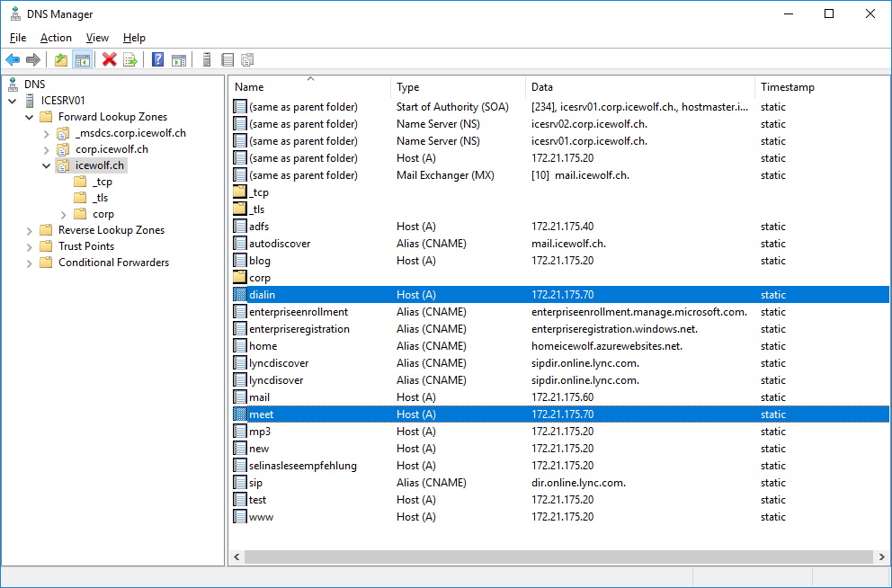
Task: Click the Up one level folder icon
Action: point(61,59)
